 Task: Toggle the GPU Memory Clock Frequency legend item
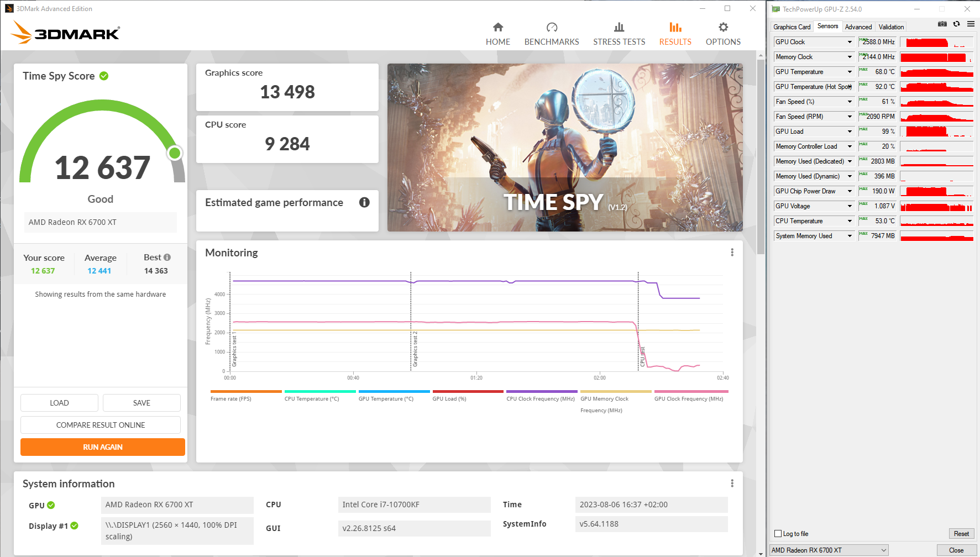pos(616,402)
